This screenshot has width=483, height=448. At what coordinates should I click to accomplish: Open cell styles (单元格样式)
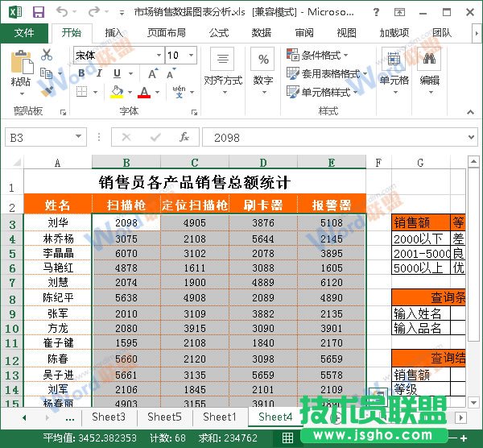pos(322,92)
